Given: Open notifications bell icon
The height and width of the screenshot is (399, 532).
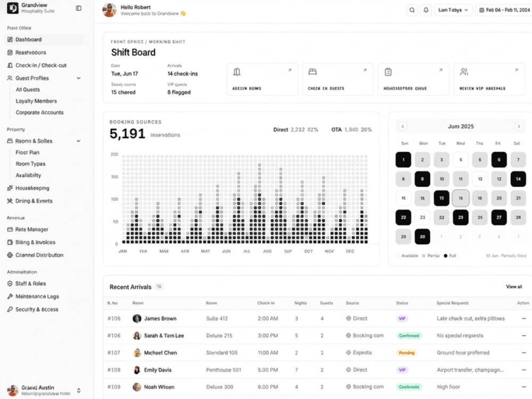Looking at the screenshot, I should click(426, 10).
